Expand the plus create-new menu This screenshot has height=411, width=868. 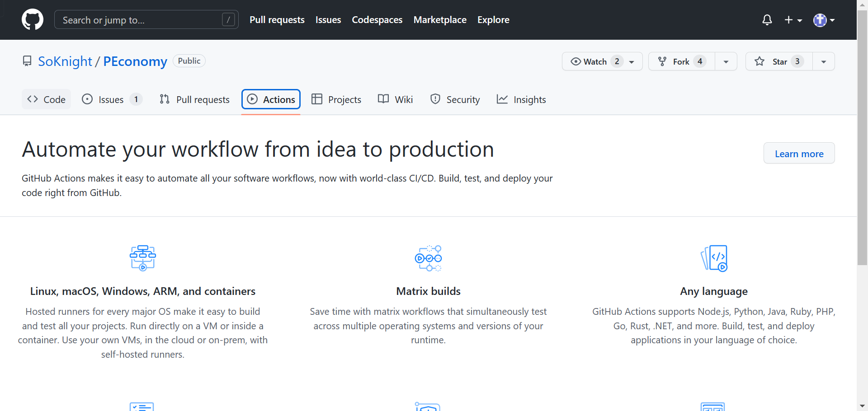point(793,20)
